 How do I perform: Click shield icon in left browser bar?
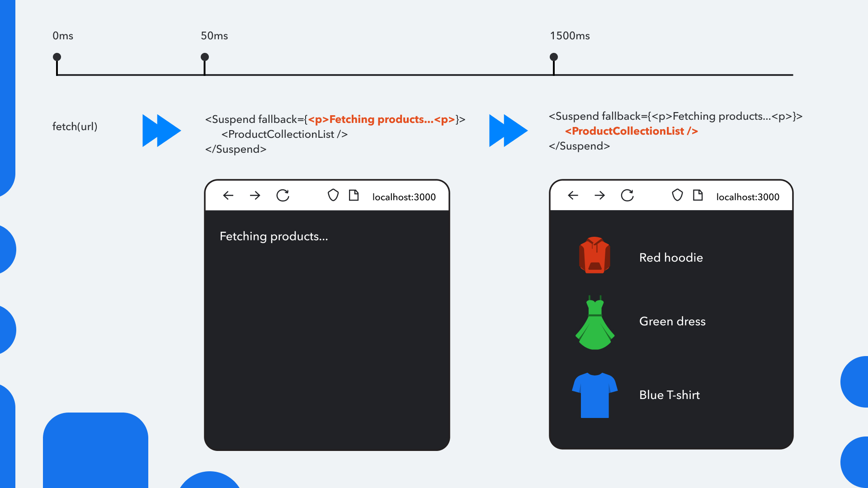(333, 195)
